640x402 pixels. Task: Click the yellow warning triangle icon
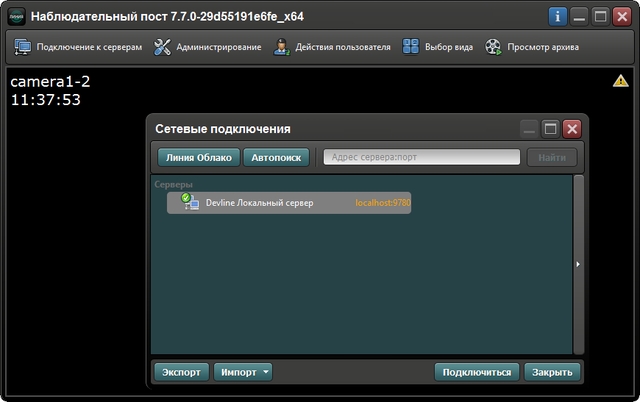[x=620, y=81]
